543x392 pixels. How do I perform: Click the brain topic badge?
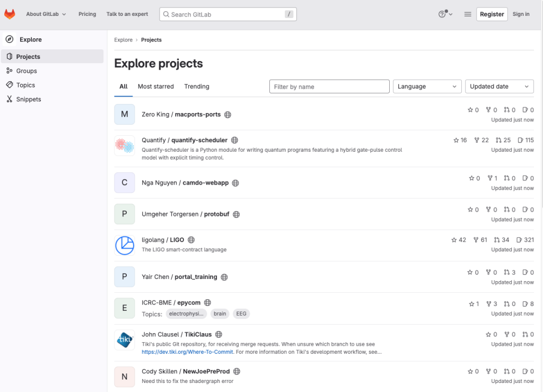[x=220, y=313]
